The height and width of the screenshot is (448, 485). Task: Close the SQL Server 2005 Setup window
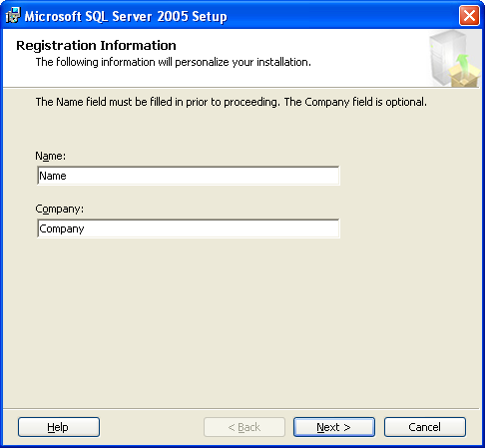(469, 15)
